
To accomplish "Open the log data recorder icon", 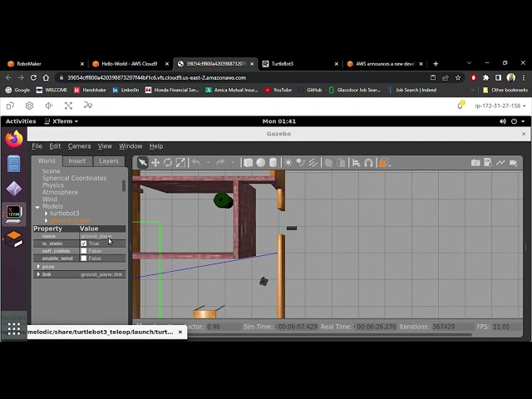I will [x=488, y=163].
